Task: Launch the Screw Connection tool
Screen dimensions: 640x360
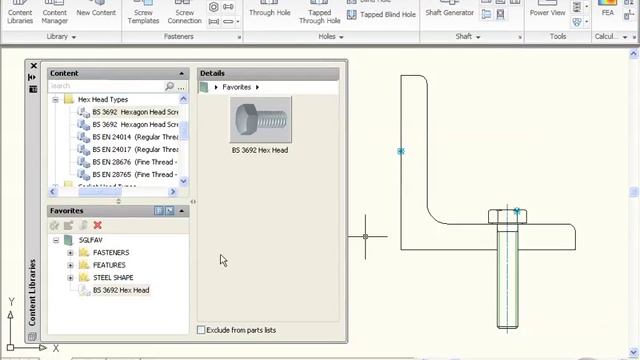Action: (x=184, y=12)
